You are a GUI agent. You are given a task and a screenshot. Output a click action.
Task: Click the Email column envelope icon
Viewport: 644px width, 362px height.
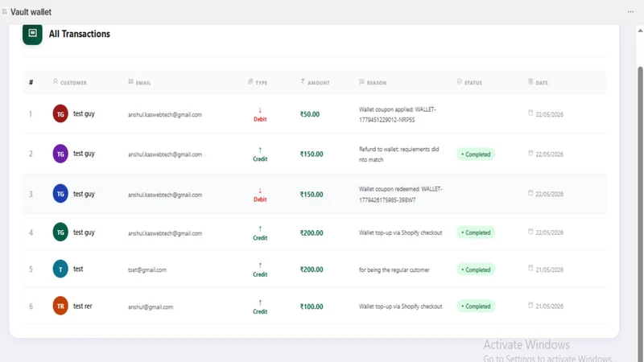click(x=130, y=82)
